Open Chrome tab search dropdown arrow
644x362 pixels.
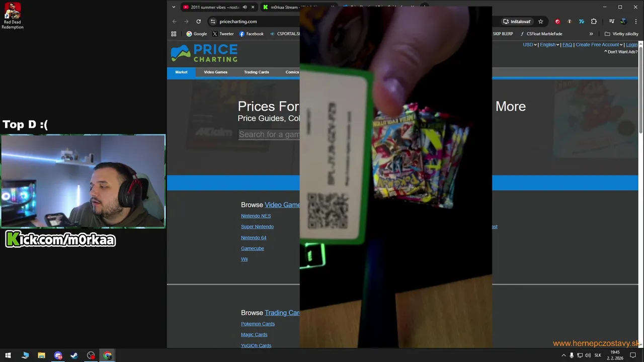click(174, 7)
